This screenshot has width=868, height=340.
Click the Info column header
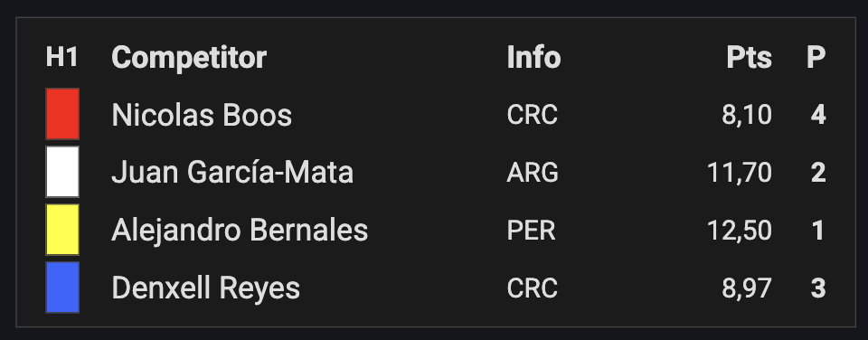point(533,58)
